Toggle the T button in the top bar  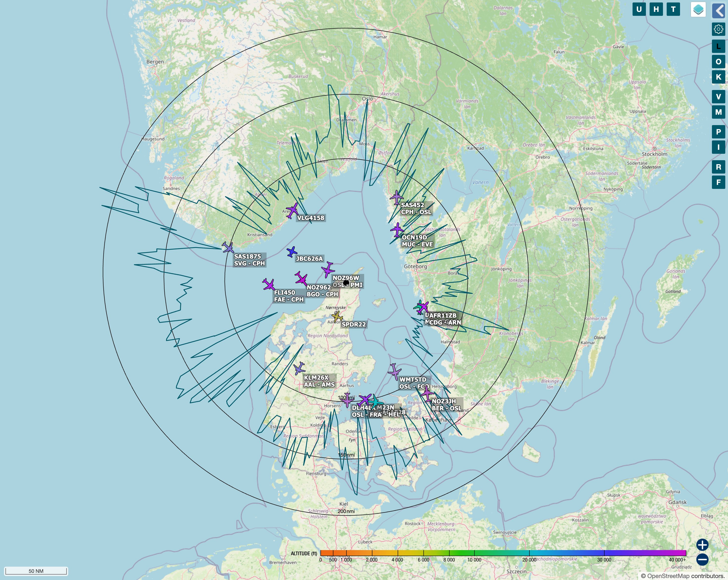pos(673,9)
